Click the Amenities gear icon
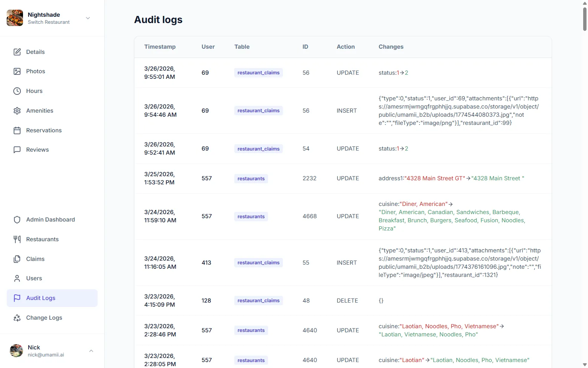The image size is (588, 368). [x=17, y=111]
